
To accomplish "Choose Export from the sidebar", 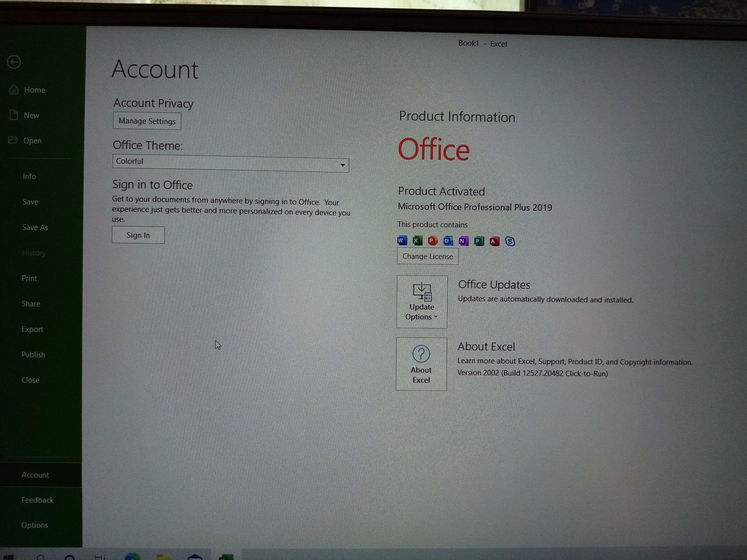I will (x=33, y=330).
